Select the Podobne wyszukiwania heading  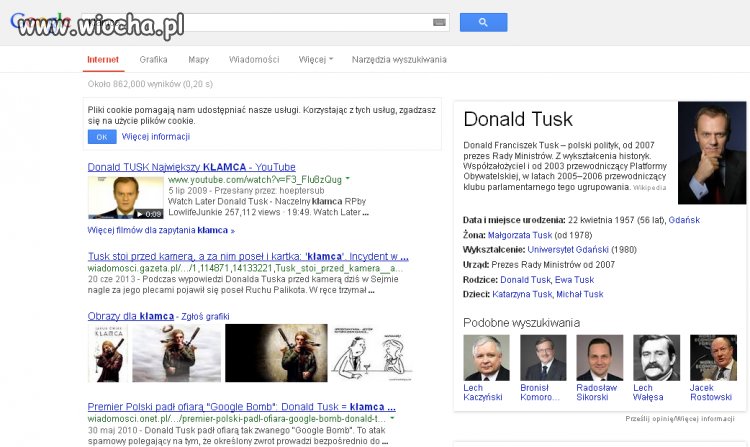click(521, 323)
